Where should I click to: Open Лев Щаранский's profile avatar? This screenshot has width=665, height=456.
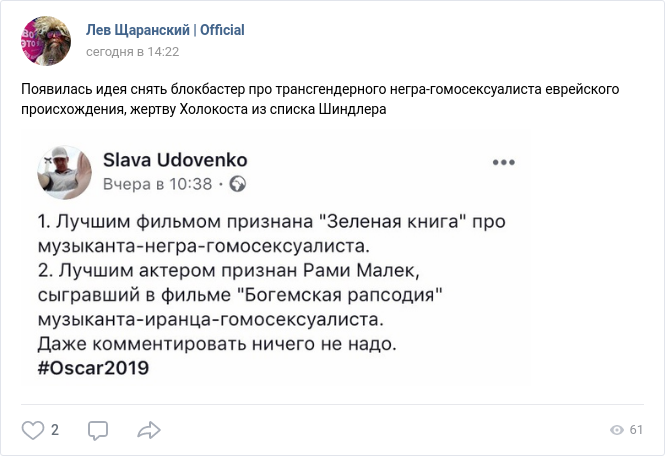point(46,41)
